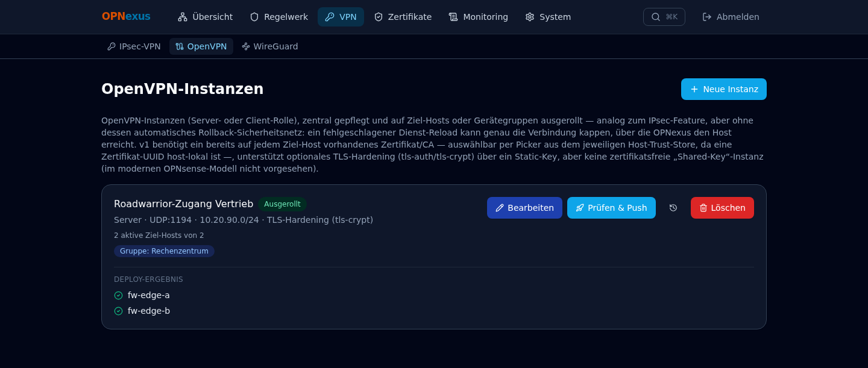The image size is (868, 368).
Task: Create a new instance with Neue Instanz
Action: tap(724, 89)
